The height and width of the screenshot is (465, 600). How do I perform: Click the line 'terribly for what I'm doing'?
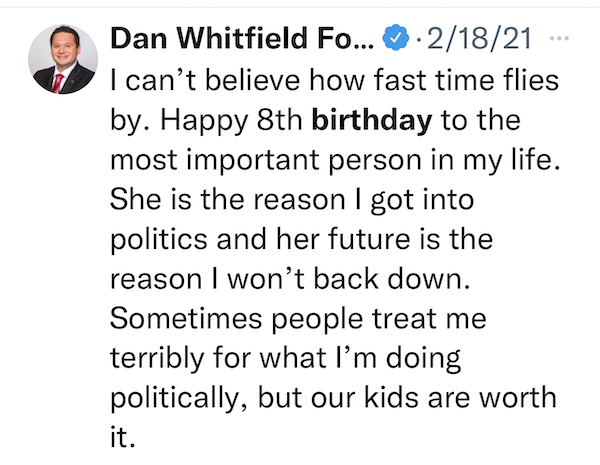[285, 358]
